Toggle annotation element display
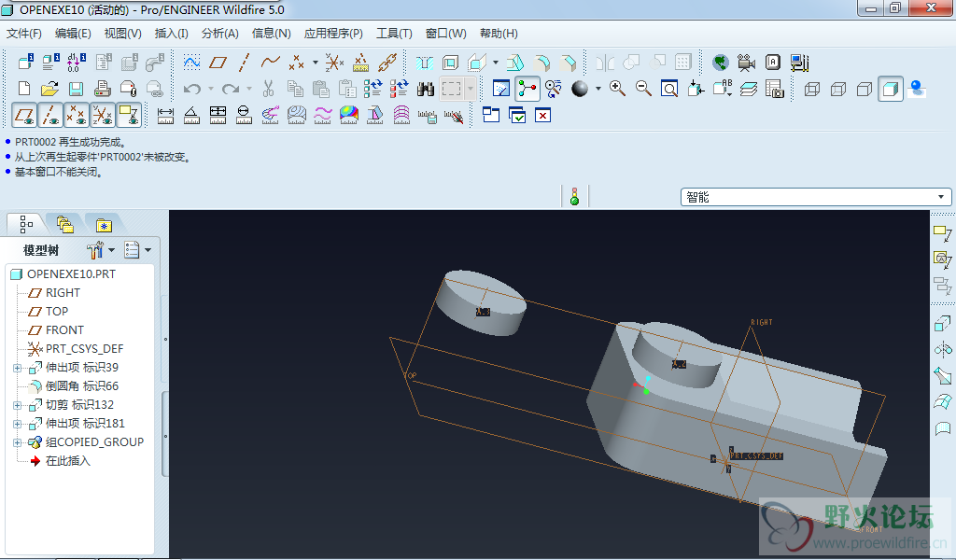Screen dimensions: 956x560 pos(129,115)
